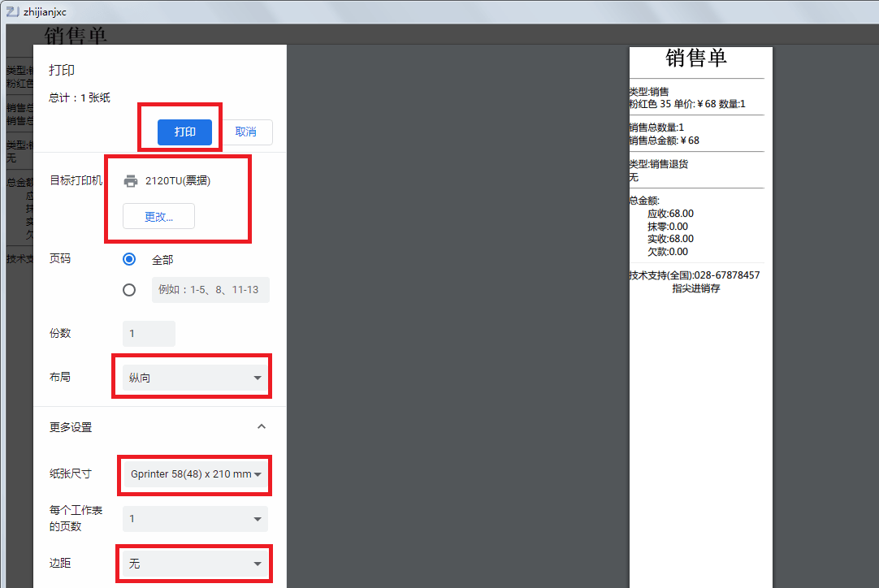Image resolution: width=879 pixels, height=588 pixels.
Task: Select the 全部 pages radio button
Action: 129,260
